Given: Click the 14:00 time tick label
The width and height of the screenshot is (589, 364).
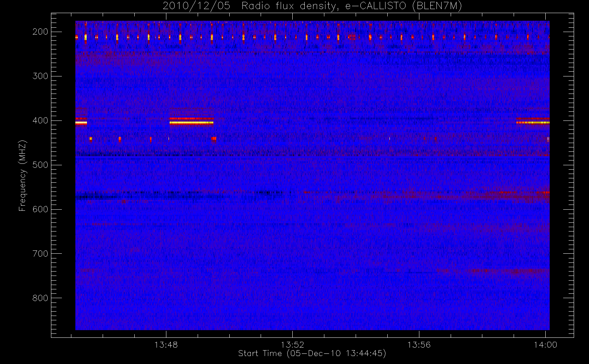Looking at the screenshot, I should pyautogui.click(x=545, y=345).
